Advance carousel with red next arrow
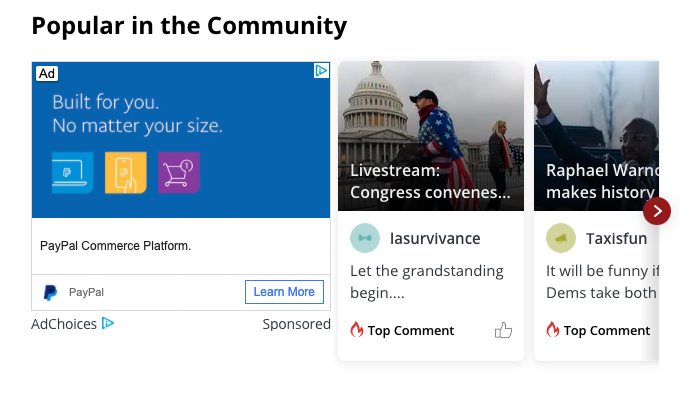This screenshot has height=399, width=693. 657,211
